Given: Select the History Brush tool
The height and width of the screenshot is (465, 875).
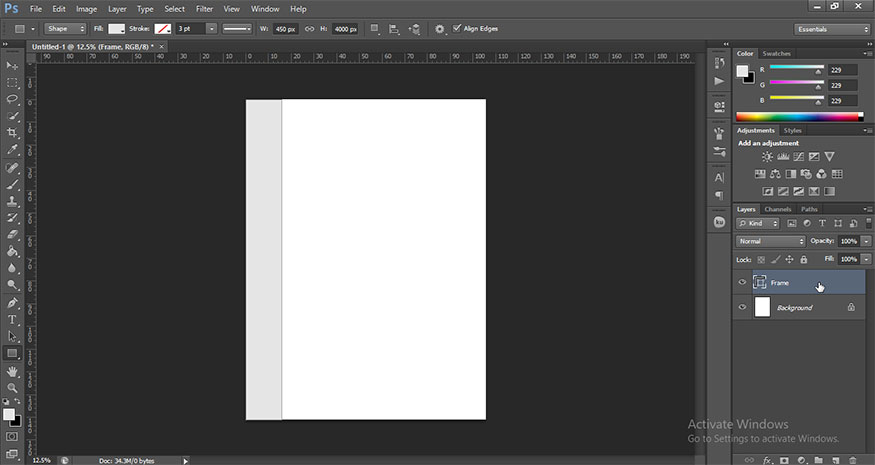Looking at the screenshot, I should tap(12, 218).
